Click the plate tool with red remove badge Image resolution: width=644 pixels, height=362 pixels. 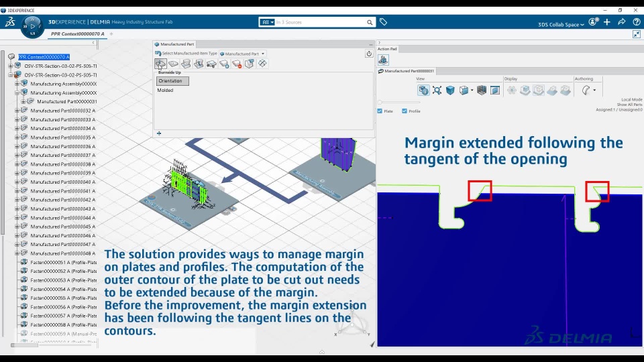pyautogui.click(x=237, y=64)
